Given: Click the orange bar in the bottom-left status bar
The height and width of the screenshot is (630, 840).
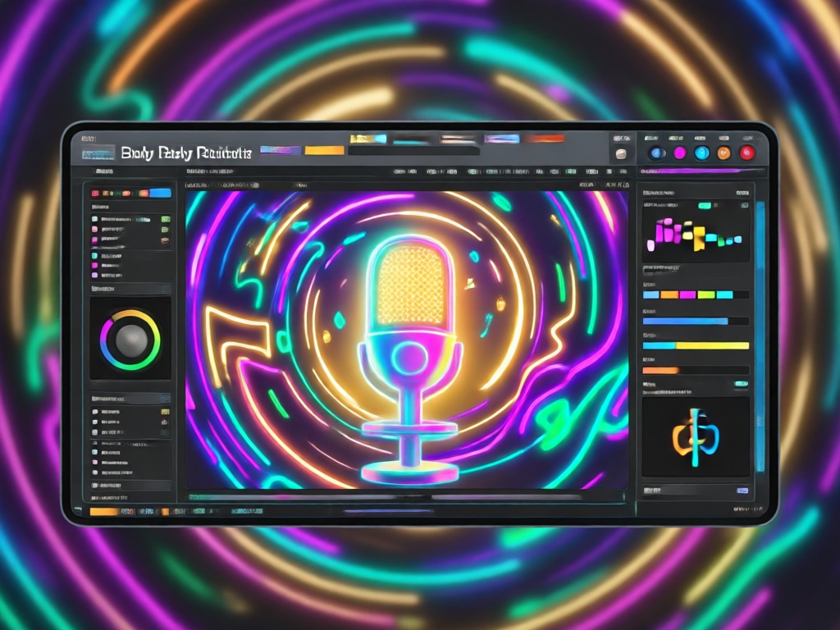Looking at the screenshot, I should [x=104, y=512].
